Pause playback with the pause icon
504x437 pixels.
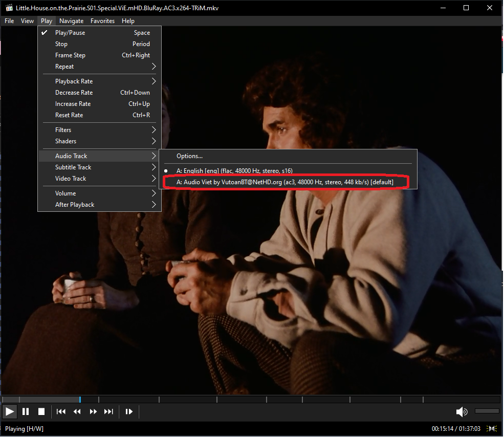tap(26, 412)
